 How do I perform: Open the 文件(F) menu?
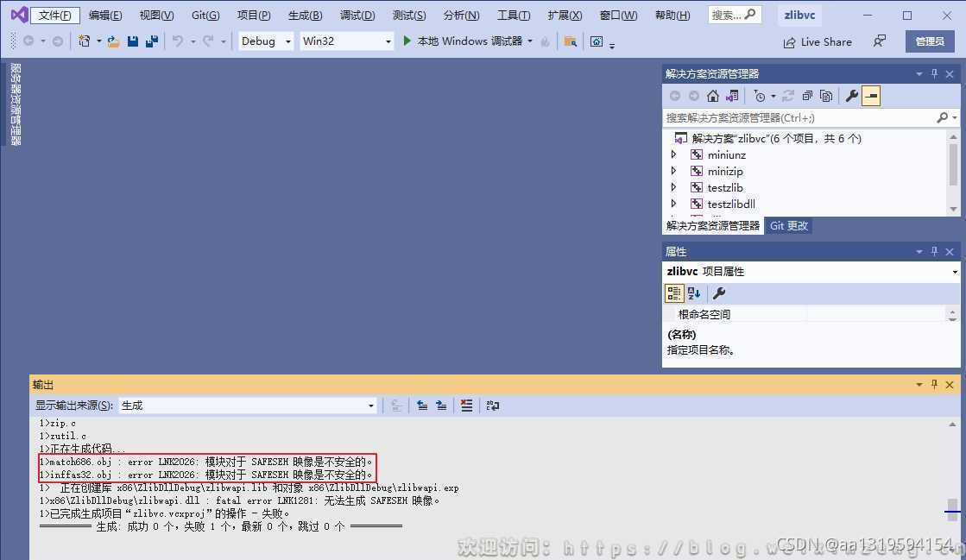tap(55, 16)
